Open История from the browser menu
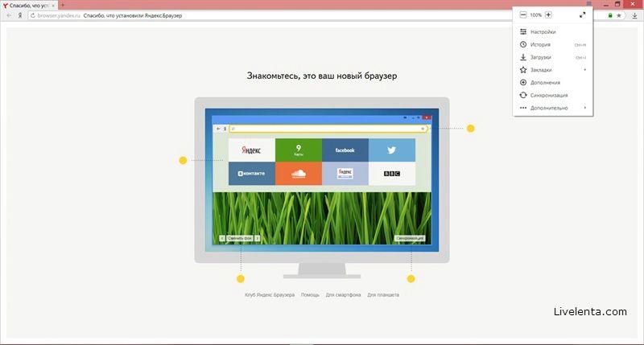This screenshot has width=644, height=345. (553, 44)
